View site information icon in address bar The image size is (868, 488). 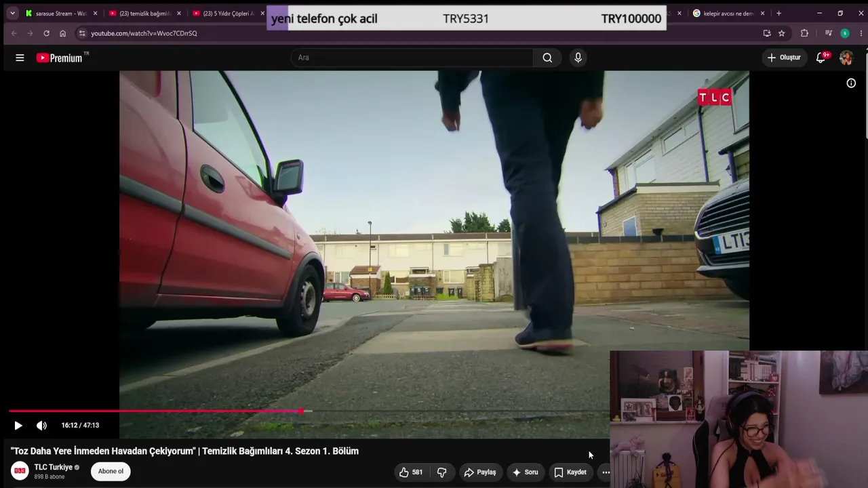point(82,33)
